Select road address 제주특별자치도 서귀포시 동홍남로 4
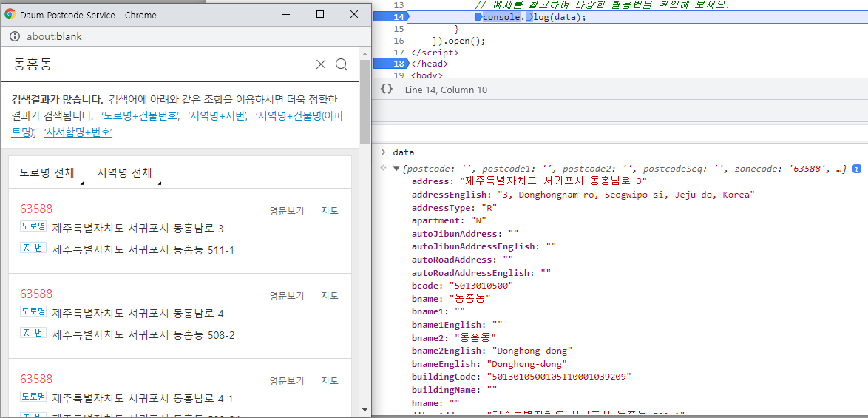The image size is (868, 418). (x=138, y=314)
